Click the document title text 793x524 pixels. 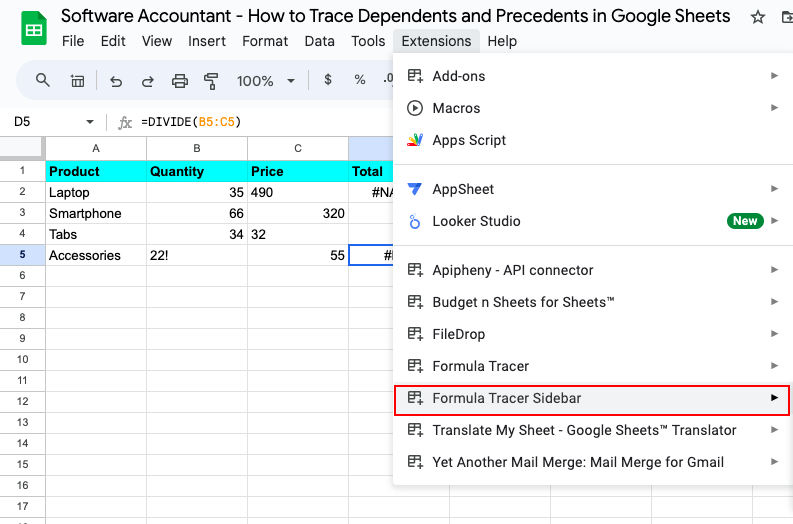(395, 16)
